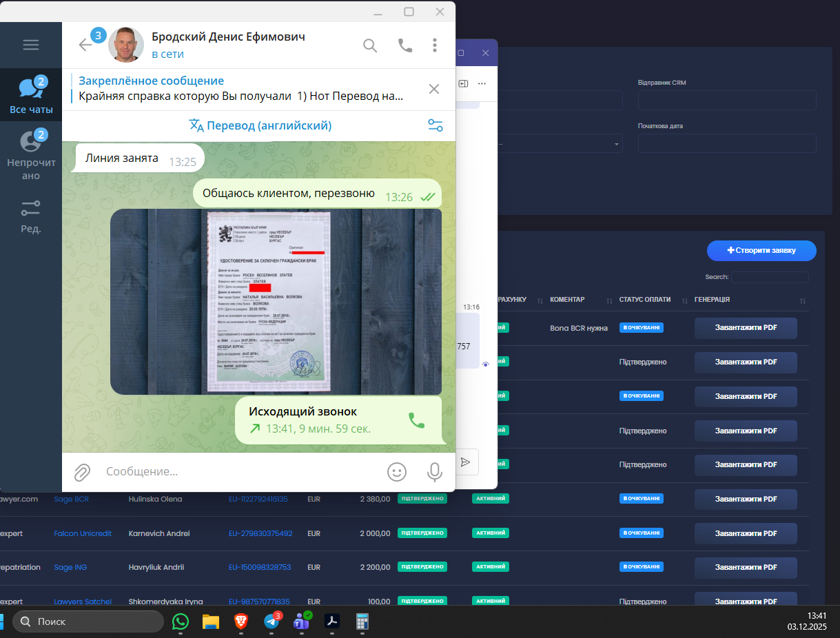Open Adobe Acrobat from the taskbar

332,621
